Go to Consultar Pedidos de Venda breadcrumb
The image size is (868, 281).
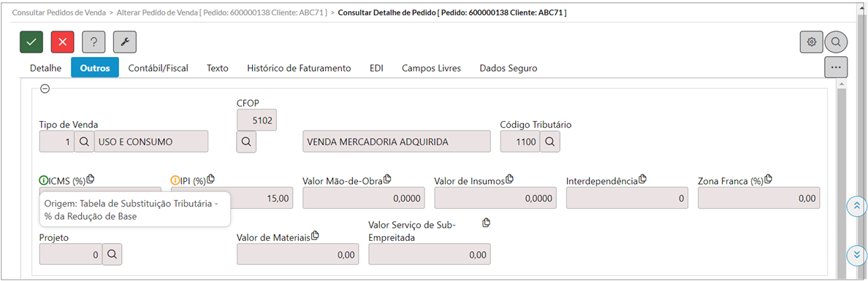pyautogui.click(x=59, y=12)
